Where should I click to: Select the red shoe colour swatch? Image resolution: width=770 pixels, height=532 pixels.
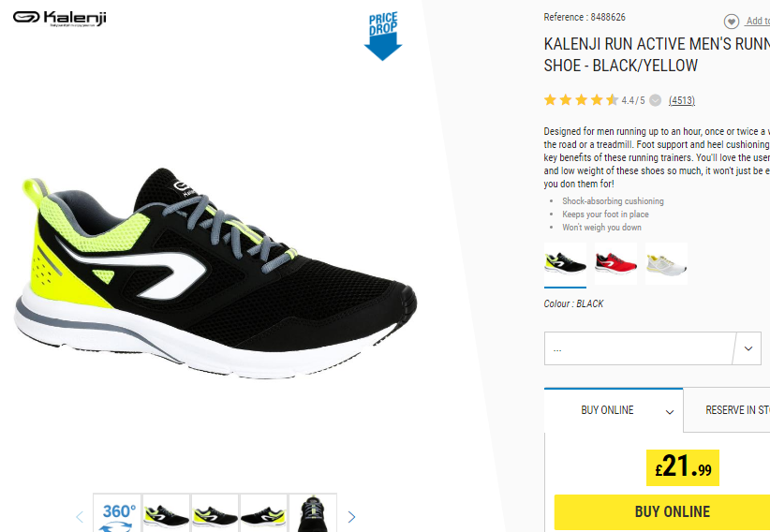tap(615, 264)
